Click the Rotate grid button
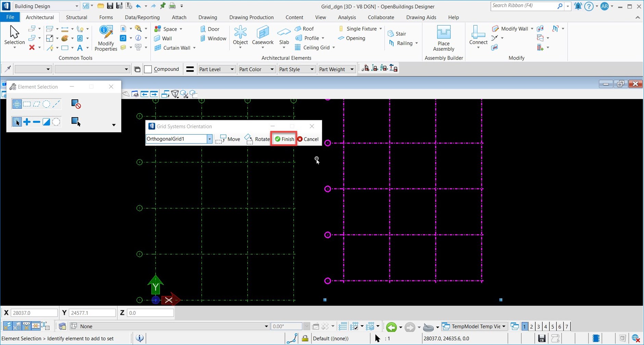Screen dimensions: 644x345 click(257, 139)
